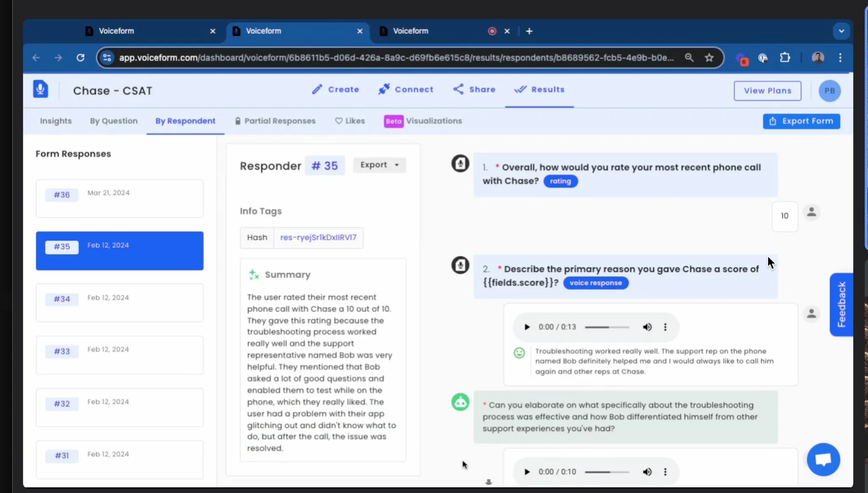
Task: Open browser extensions puzzle icon
Action: (x=785, y=58)
